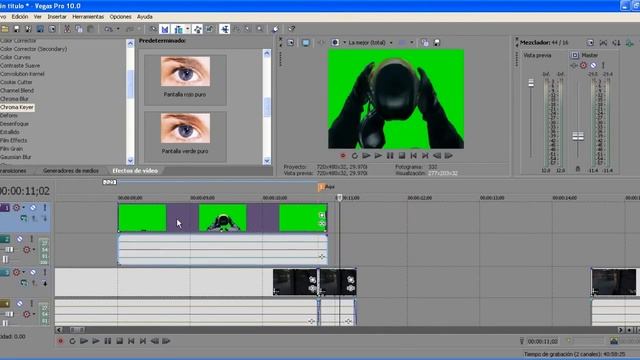Choose the Pantalla rojo puro preset
640x360 pixels.
(x=185, y=79)
